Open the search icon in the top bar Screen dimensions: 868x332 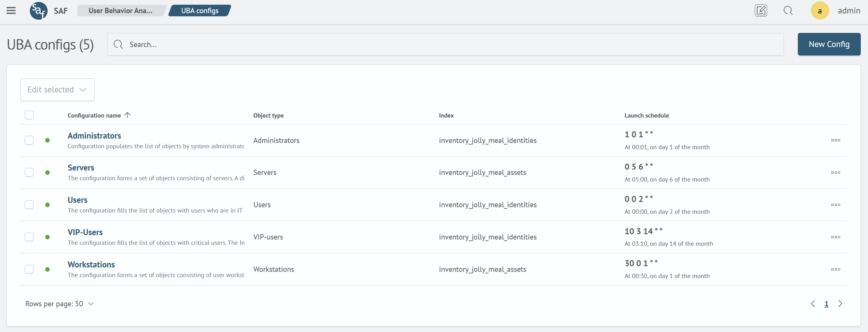click(x=788, y=10)
